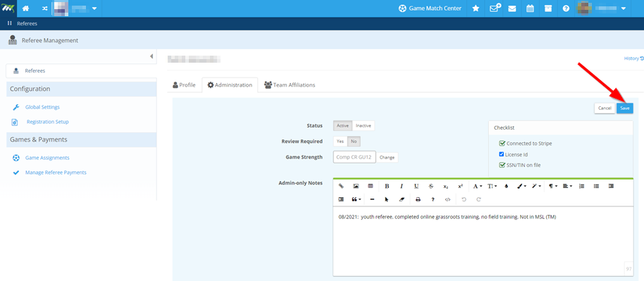Open the text color picker drop icon
Image resolution: width=644 pixels, height=281 pixels.
506,186
